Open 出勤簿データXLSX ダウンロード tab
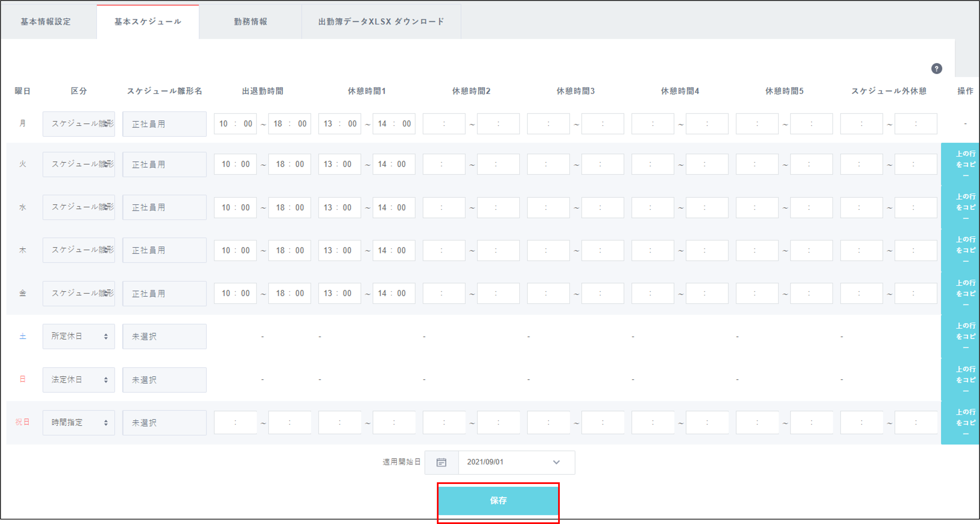Screen dimensions: 980x524 [x=381, y=22]
